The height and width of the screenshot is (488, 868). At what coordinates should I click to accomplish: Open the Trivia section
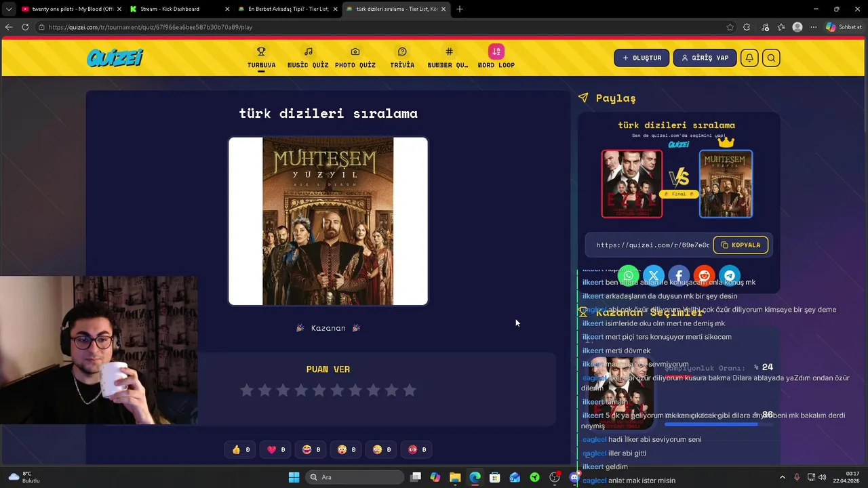402,58
